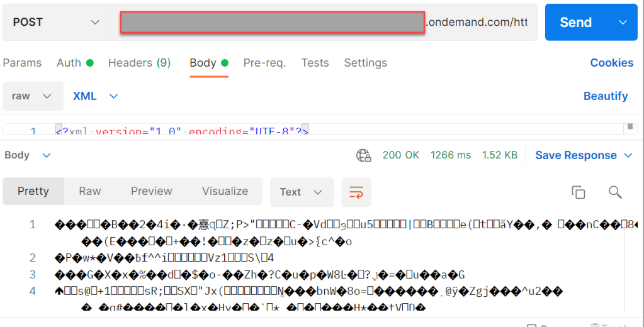644x327 pixels.
Task: Change XML language dropdown
Action: (96, 96)
